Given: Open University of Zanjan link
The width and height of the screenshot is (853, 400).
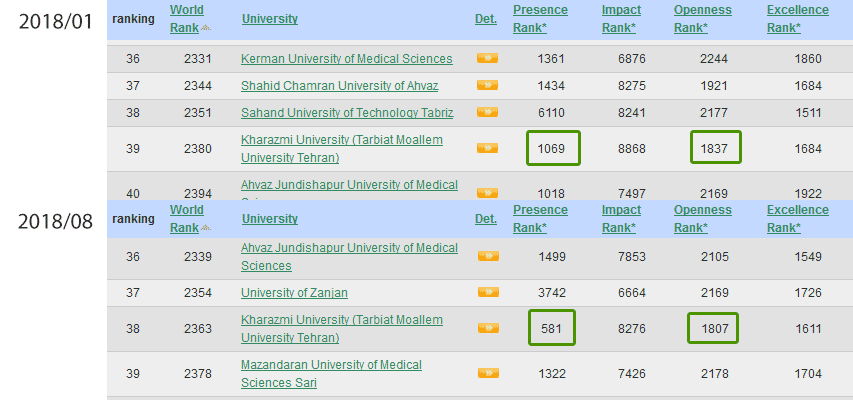Looking at the screenshot, I should (x=294, y=293).
